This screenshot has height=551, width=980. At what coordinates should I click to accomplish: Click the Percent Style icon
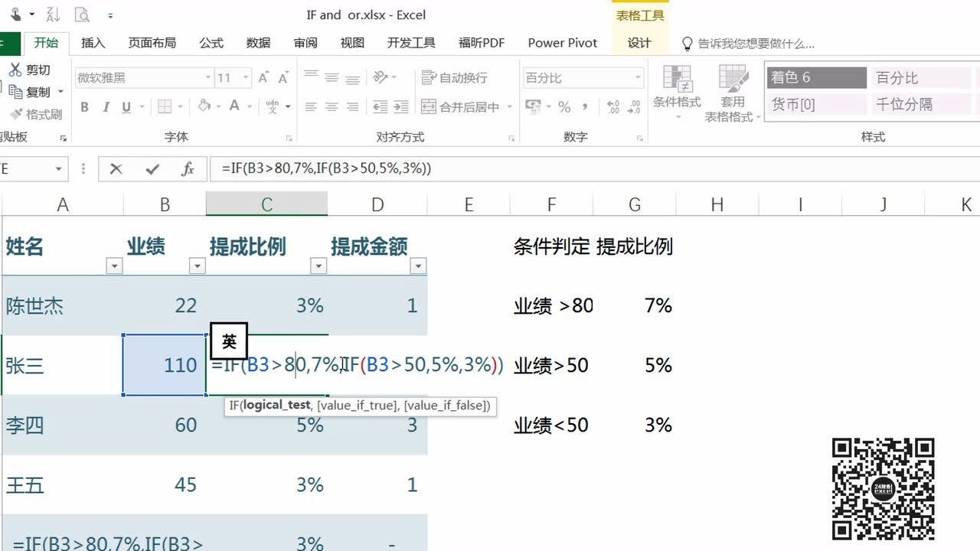[x=563, y=107]
